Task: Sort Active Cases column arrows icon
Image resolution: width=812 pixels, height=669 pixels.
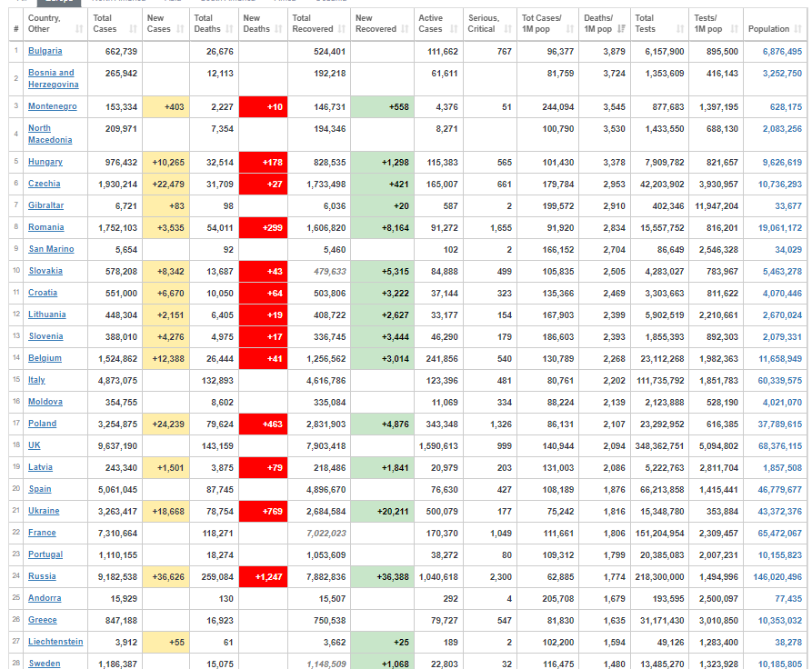Action: click(454, 29)
